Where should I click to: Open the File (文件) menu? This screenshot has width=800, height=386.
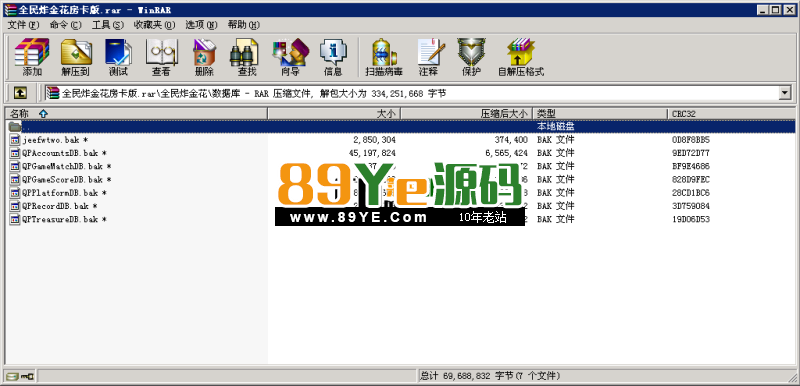[23, 24]
